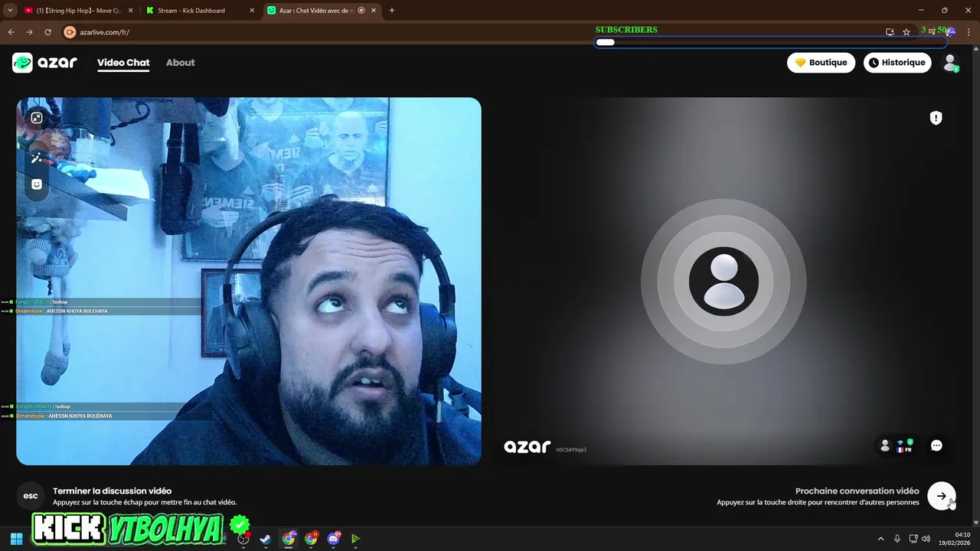Click the report shield icon on partner video

coord(936,118)
